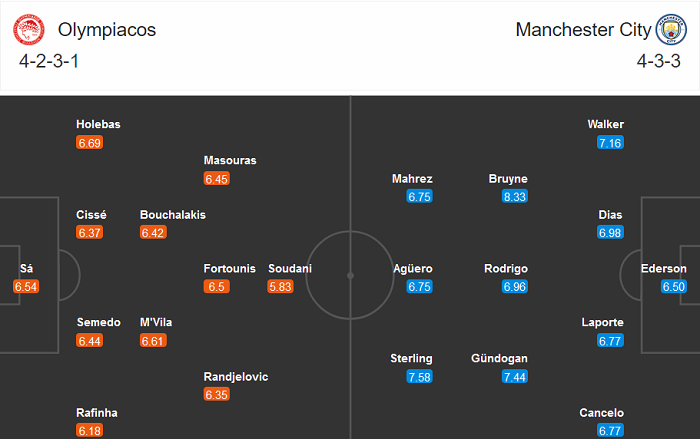This screenshot has height=439, width=700.
Task: Click the Olympiacos club crest icon
Action: [30, 30]
